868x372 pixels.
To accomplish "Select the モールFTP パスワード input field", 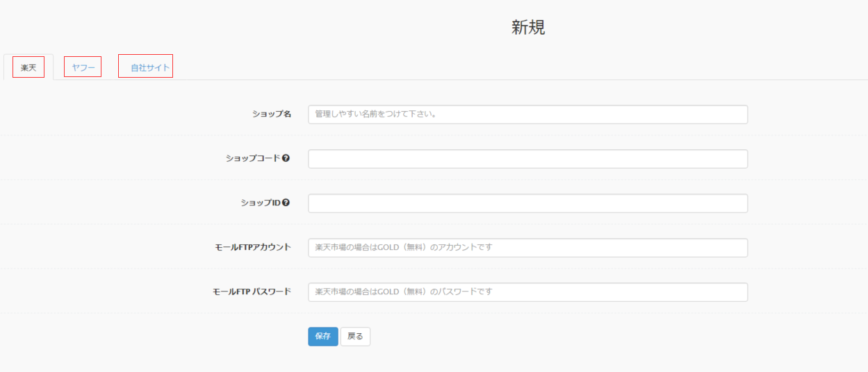I will [x=528, y=292].
